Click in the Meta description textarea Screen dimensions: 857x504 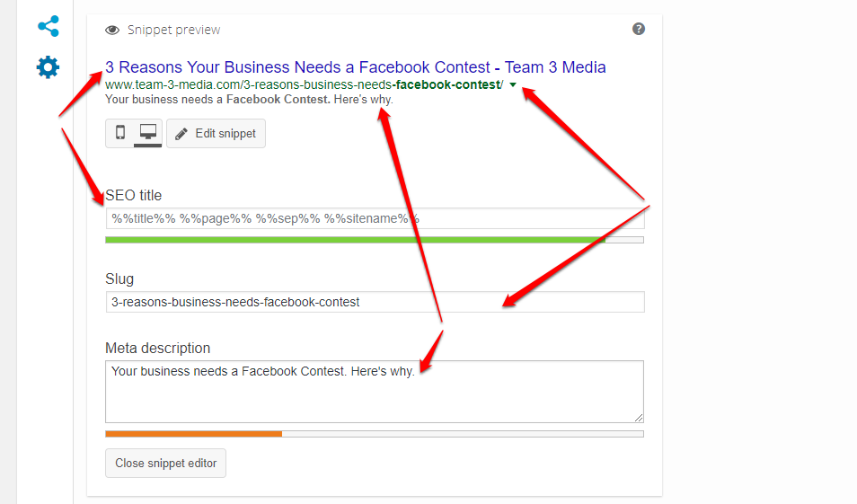(x=375, y=392)
